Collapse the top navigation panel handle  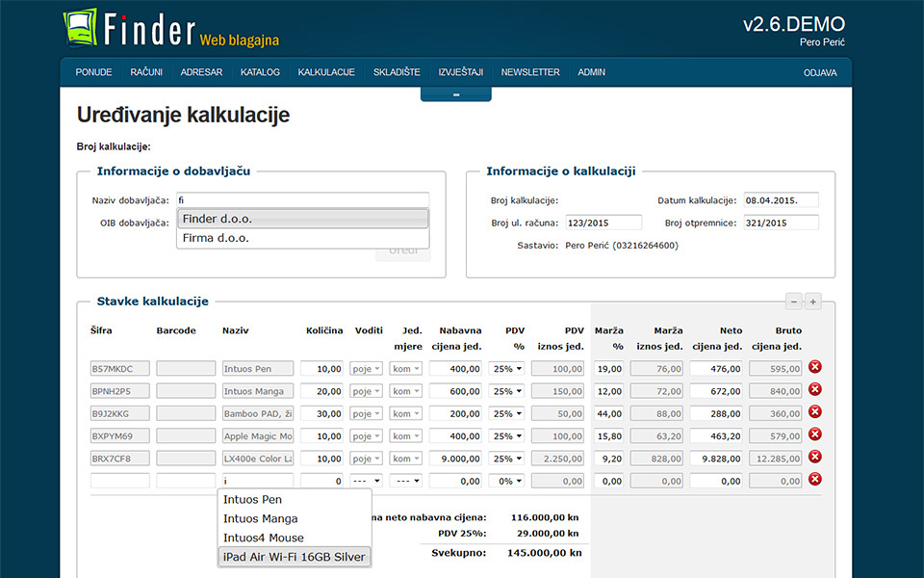455,94
